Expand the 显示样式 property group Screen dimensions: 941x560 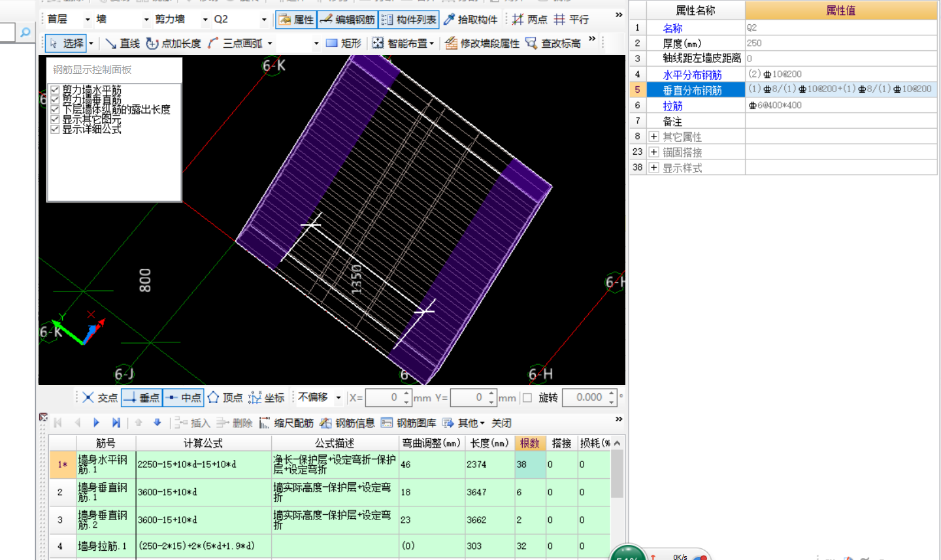point(653,167)
